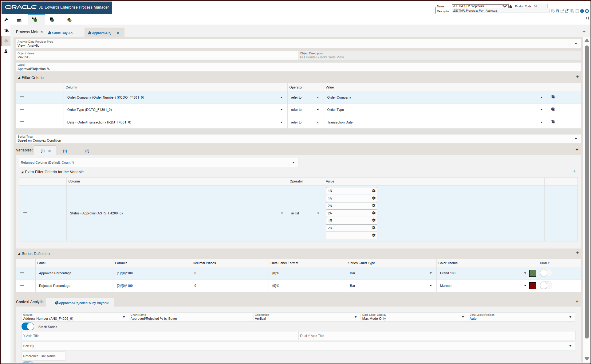The image size is (591, 364).
Task: Click the collapse arrows icon top right
Action: [x=587, y=18]
